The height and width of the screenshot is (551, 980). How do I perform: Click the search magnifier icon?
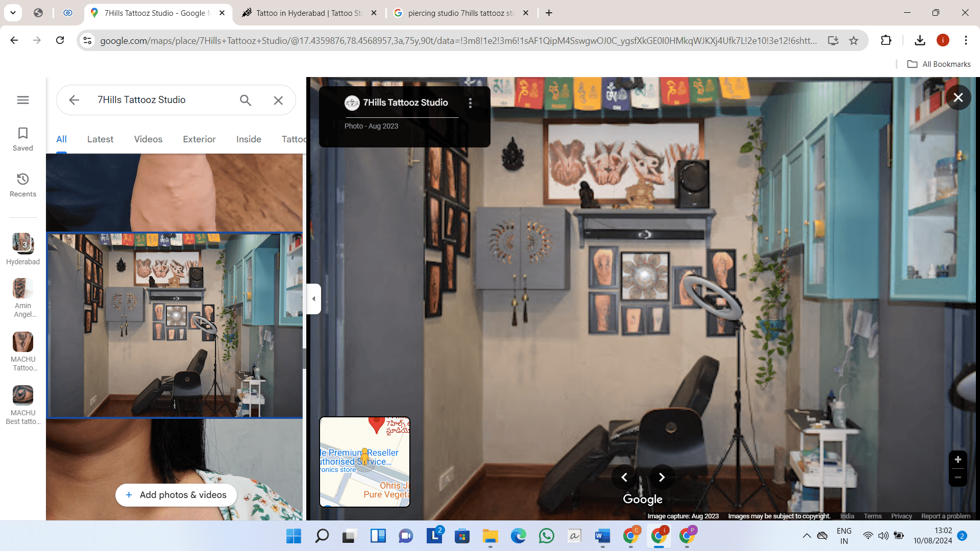[246, 101]
